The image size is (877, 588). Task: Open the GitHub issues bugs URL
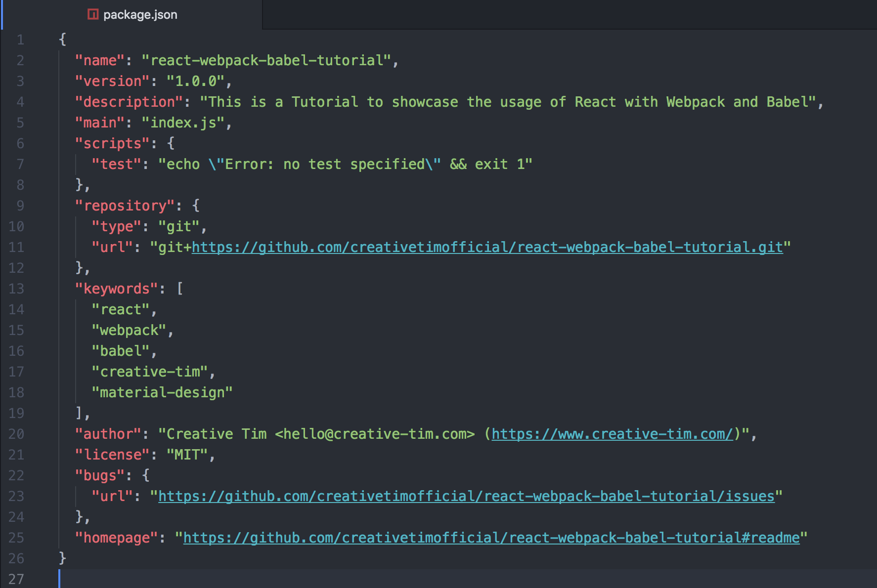coord(466,496)
